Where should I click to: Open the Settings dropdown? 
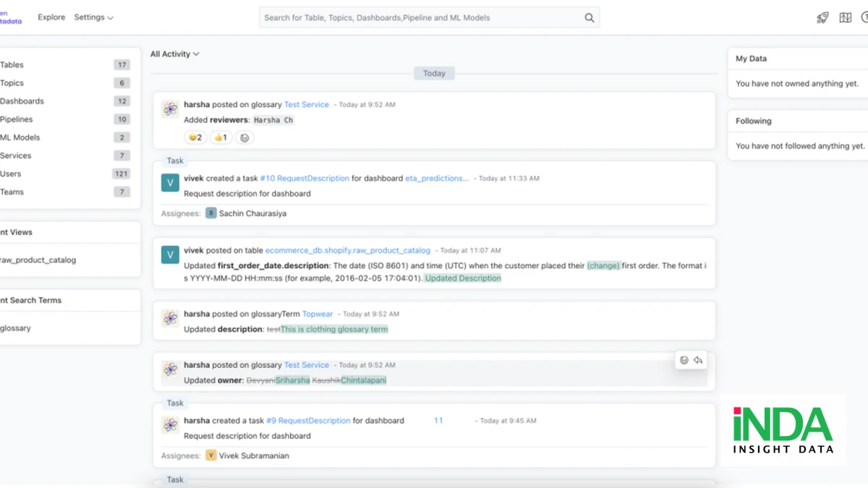click(94, 17)
